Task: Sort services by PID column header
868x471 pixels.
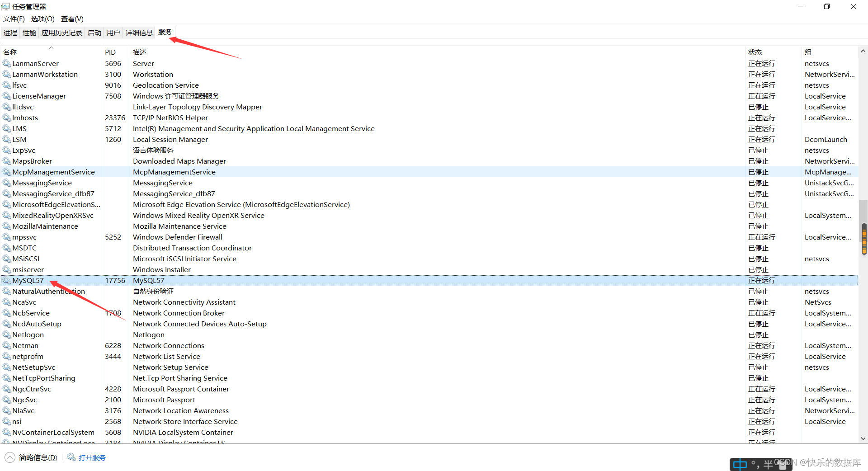Action: (116, 52)
